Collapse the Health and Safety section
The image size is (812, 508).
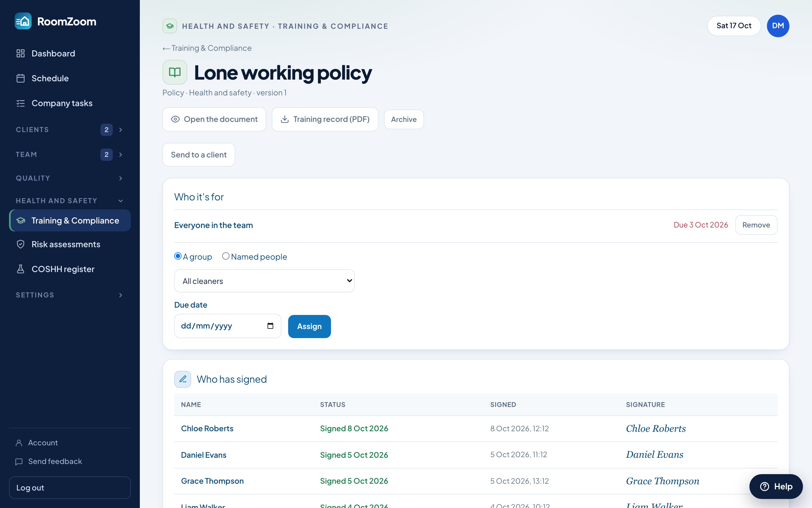[70, 201]
